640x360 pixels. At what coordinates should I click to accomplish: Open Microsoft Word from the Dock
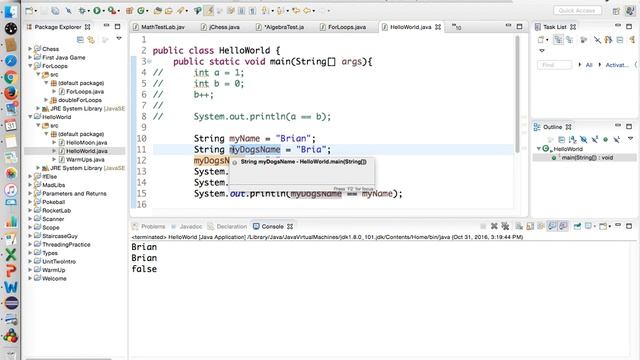coord(11,287)
